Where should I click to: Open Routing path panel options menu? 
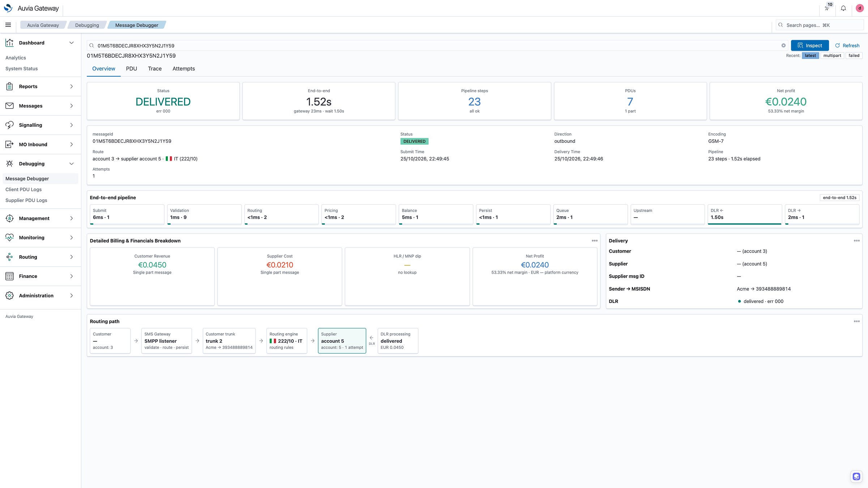(x=856, y=321)
